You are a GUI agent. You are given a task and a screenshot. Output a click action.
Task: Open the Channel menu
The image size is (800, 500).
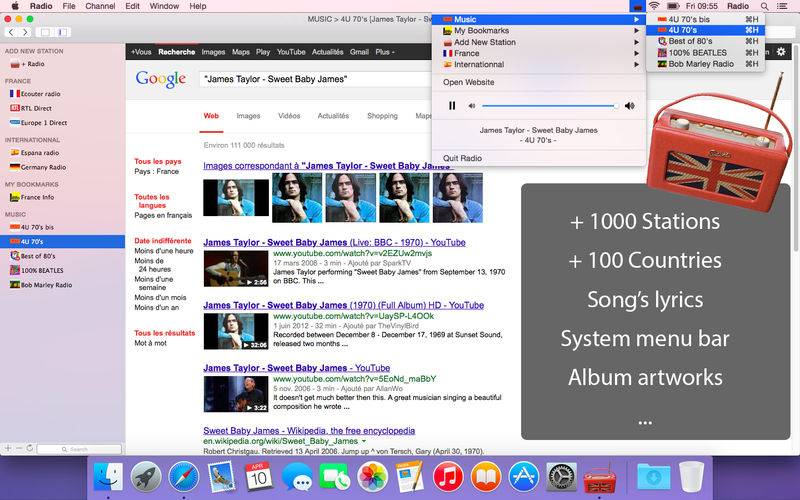click(100, 6)
